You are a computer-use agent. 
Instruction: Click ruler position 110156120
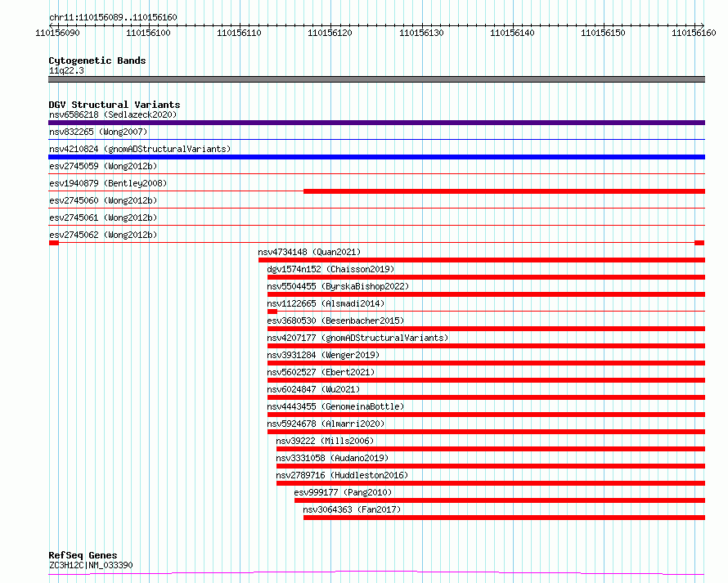[330, 33]
